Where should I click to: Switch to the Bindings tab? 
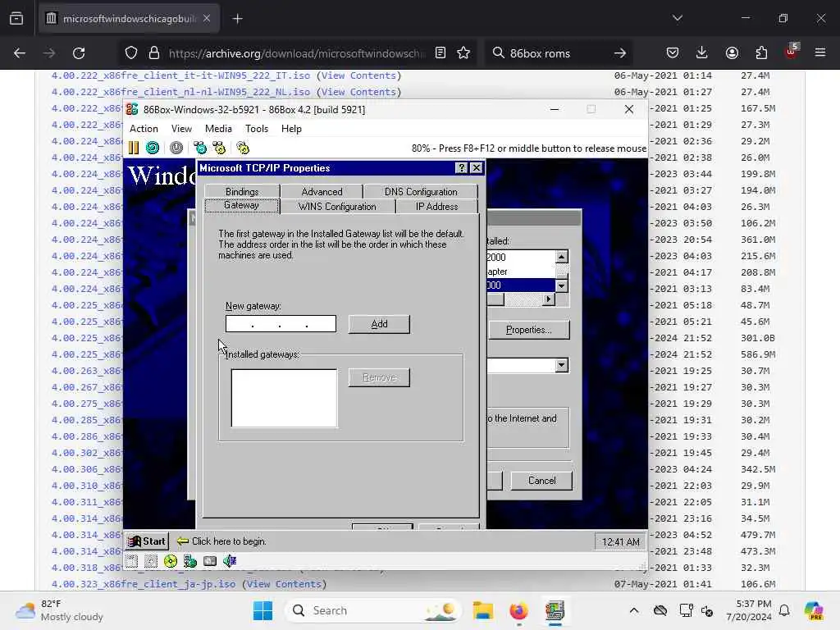pos(242,191)
